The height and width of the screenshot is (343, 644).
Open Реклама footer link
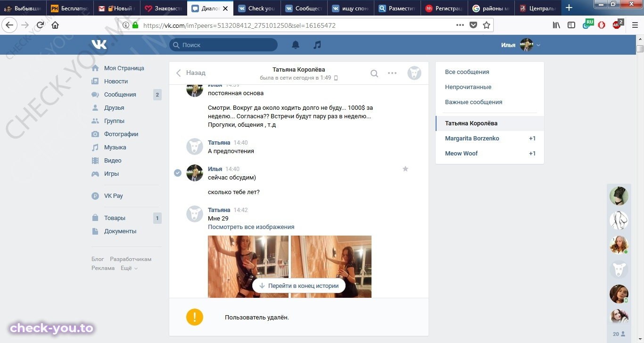[x=103, y=268]
